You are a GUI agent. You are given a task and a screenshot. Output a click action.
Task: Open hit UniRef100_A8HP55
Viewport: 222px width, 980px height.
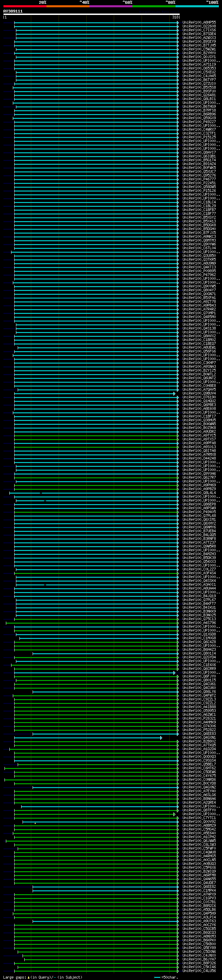click(199, 23)
